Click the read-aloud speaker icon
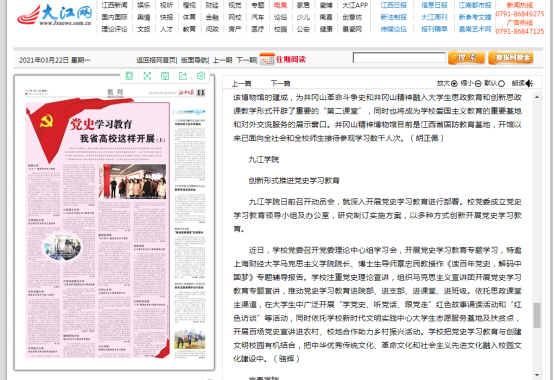 click(529, 83)
